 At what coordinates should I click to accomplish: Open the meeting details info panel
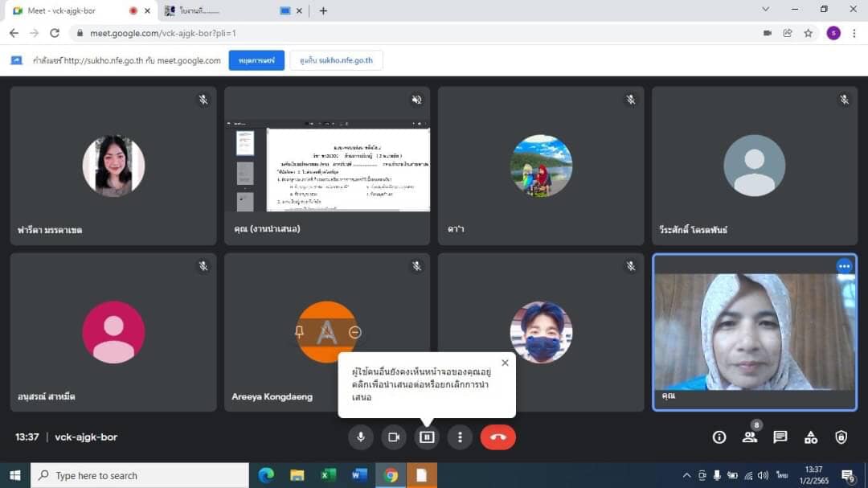click(719, 437)
